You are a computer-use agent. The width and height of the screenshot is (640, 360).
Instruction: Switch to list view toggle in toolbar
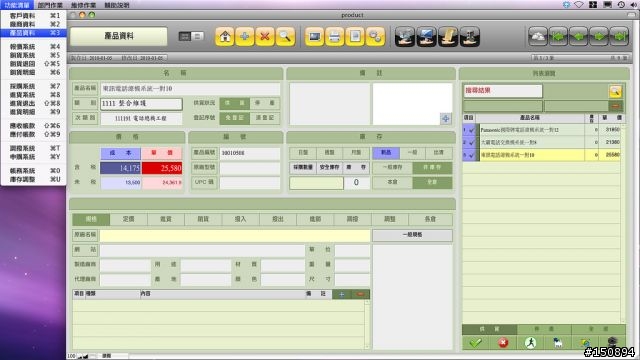point(198,36)
